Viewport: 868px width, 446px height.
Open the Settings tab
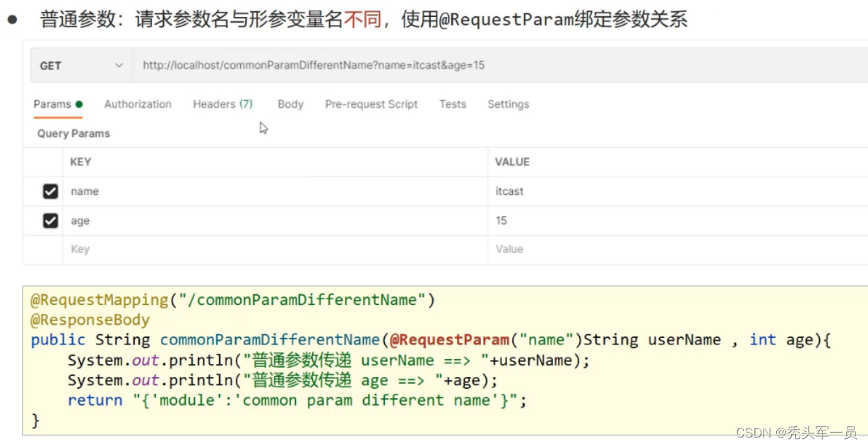point(508,104)
